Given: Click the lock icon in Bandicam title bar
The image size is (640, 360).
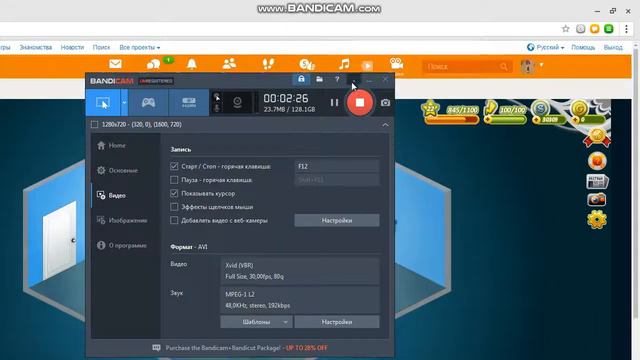Looking at the screenshot, I should 301,79.
